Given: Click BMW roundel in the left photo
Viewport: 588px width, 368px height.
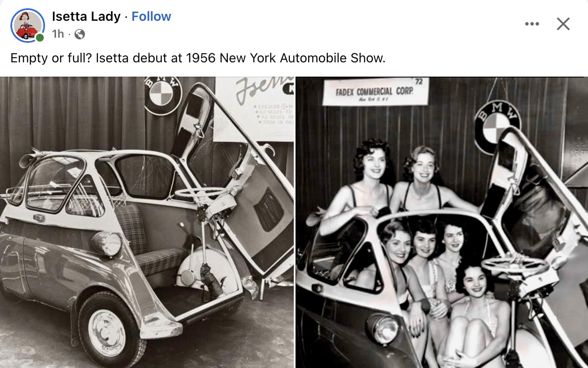Looking at the screenshot, I should (x=163, y=95).
